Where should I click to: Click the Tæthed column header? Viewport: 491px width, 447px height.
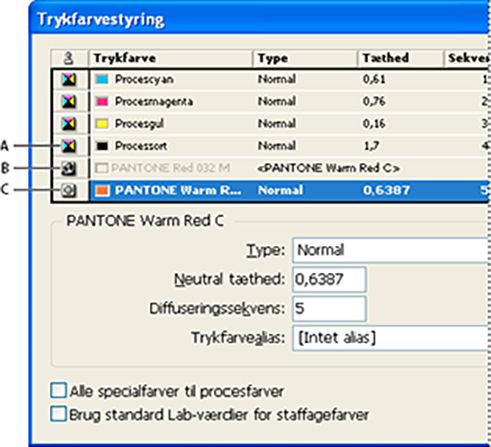click(401, 58)
